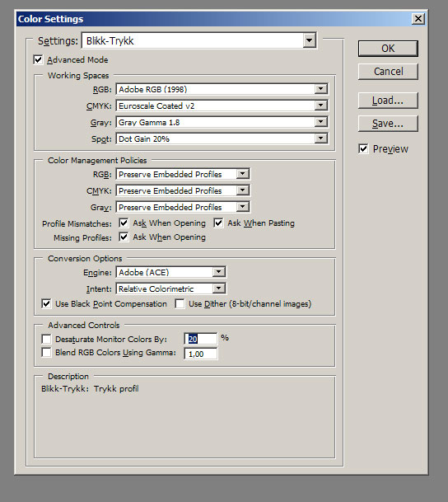
Task: Toggle the Advanced Mode checkbox
Action: [38, 60]
